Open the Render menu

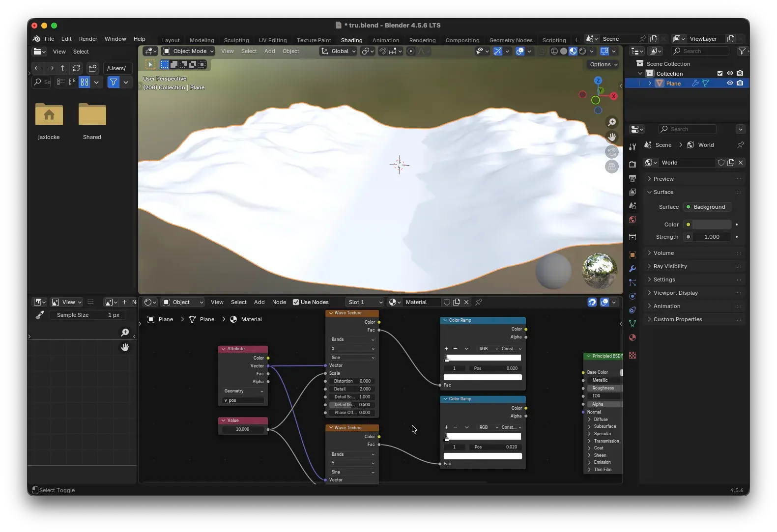[88, 39]
